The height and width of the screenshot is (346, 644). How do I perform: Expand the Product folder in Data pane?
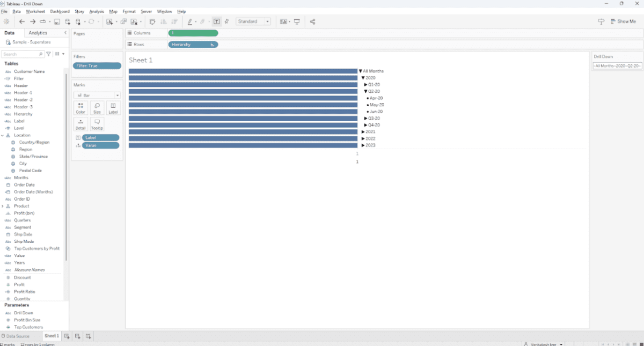tap(3, 206)
